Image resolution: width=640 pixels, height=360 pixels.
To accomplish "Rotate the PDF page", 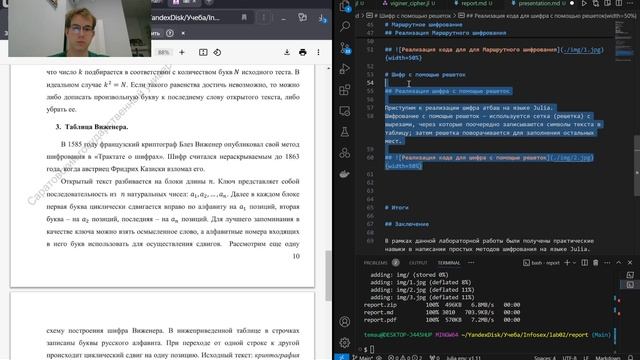I will click(x=217, y=52).
